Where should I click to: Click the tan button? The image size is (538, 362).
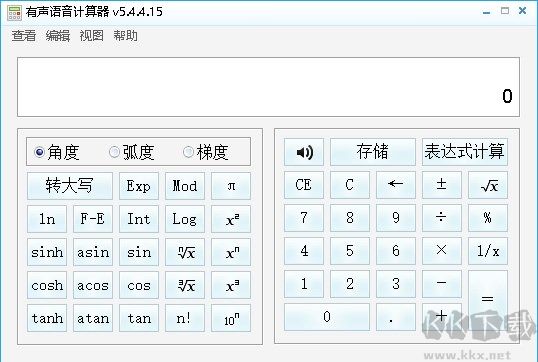[x=139, y=318]
